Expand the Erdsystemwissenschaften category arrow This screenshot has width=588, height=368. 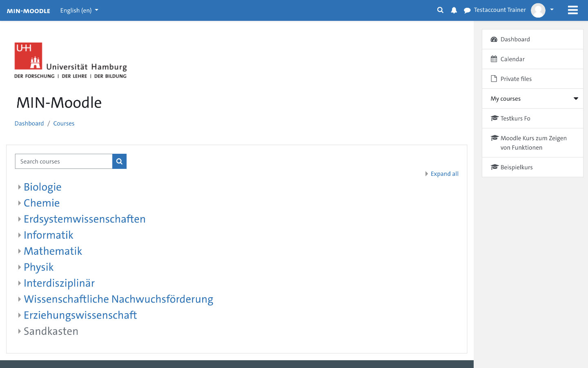tap(19, 219)
